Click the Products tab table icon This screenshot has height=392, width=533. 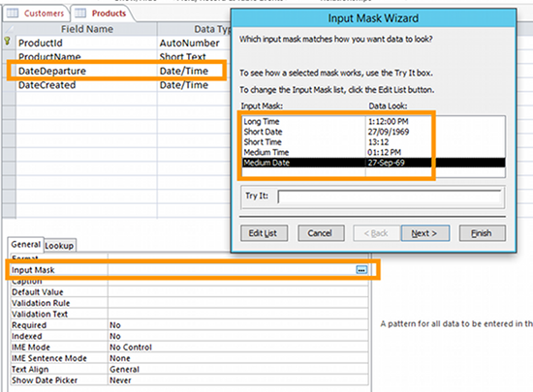(80, 14)
